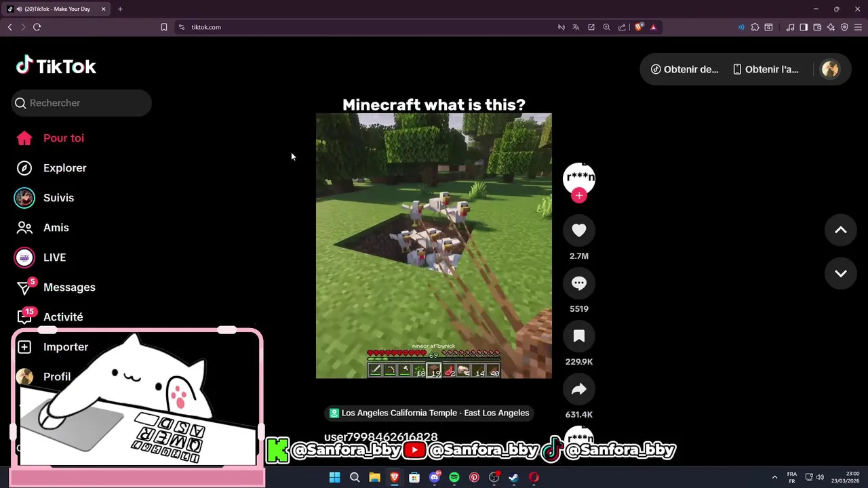The image size is (868, 488).
Task: Open the comments bubble icon
Action: (x=579, y=283)
